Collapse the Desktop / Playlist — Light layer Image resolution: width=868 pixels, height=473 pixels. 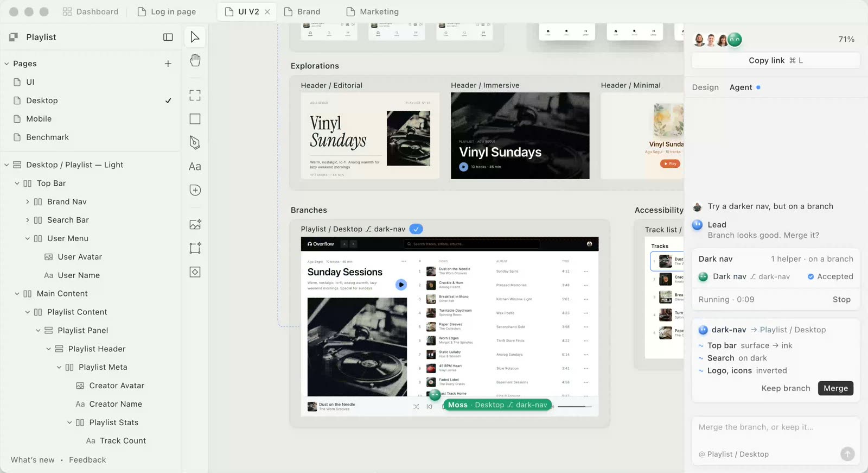7,165
